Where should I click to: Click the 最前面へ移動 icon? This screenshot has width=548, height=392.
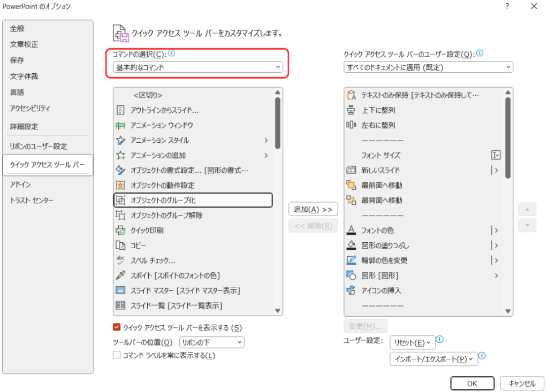coord(351,185)
